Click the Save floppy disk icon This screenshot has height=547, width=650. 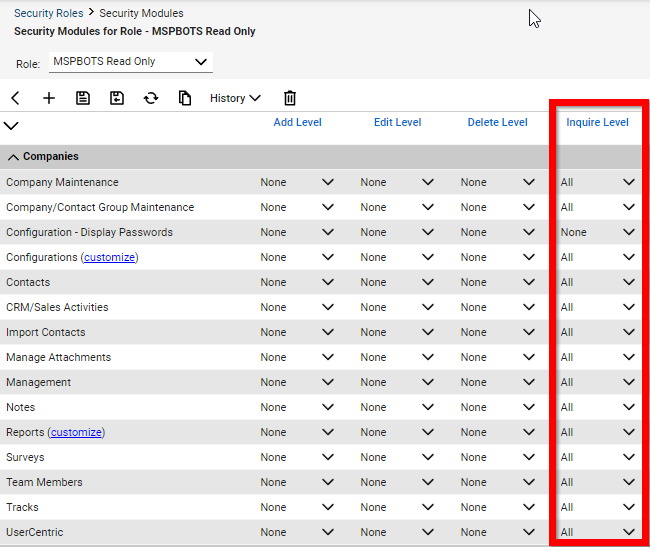[x=83, y=98]
